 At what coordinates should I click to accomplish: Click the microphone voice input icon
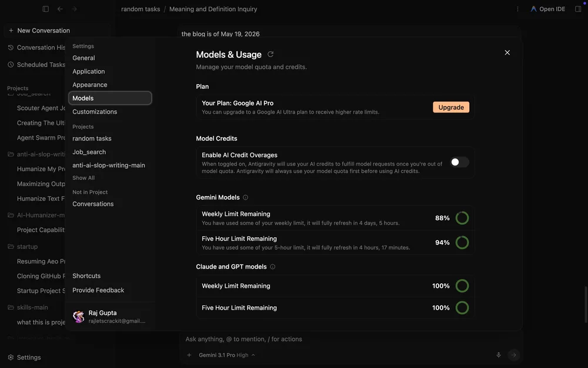point(499,355)
